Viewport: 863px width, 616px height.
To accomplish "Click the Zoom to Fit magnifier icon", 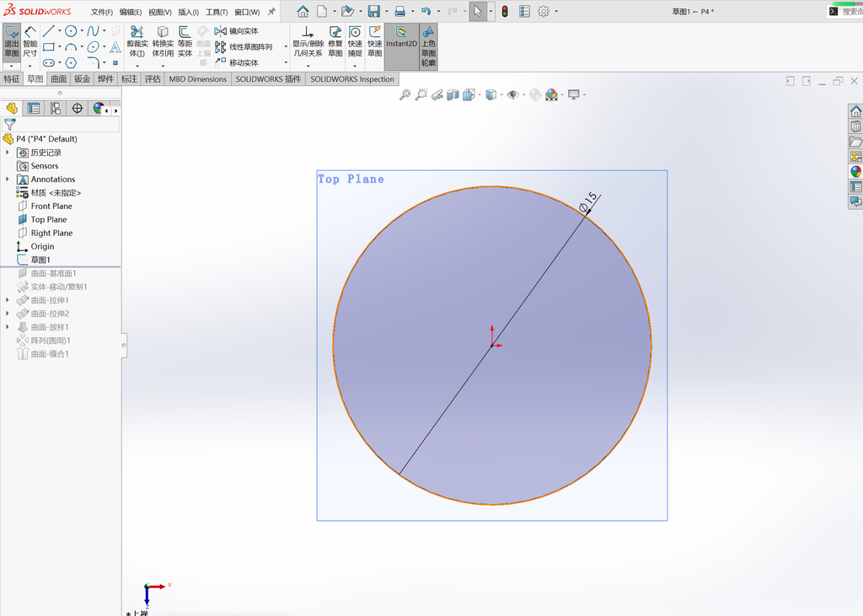I will (405, 94).
